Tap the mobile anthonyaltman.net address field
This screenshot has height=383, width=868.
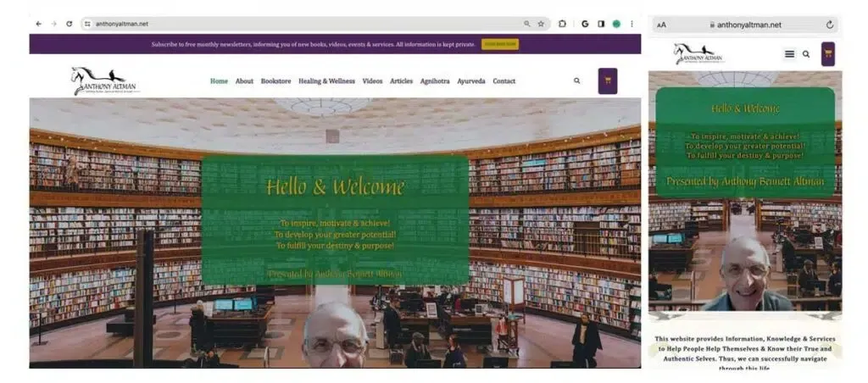point(745,25)
